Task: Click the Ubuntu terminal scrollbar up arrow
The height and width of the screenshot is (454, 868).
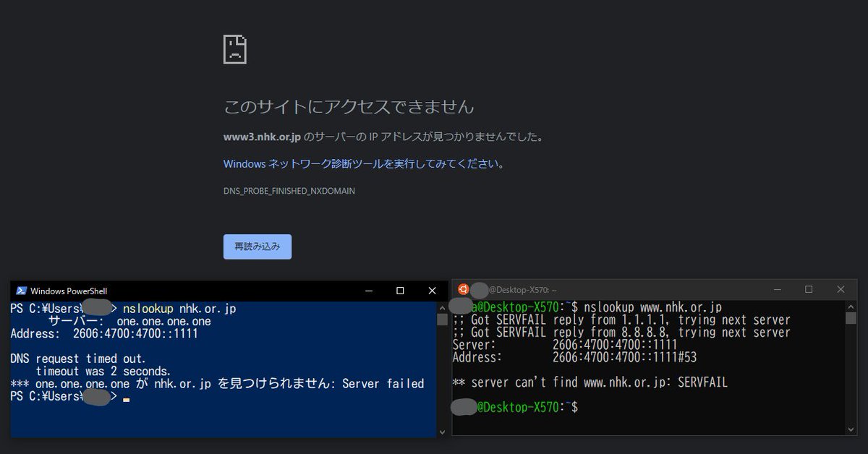Action: click(x=851, y=306)
